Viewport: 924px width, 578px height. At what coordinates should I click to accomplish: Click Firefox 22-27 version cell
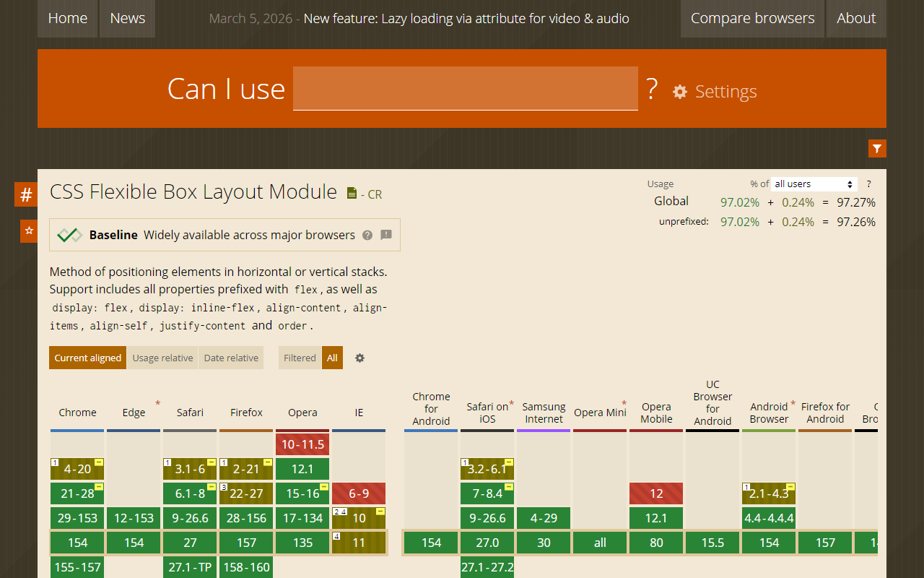point(246,493)
